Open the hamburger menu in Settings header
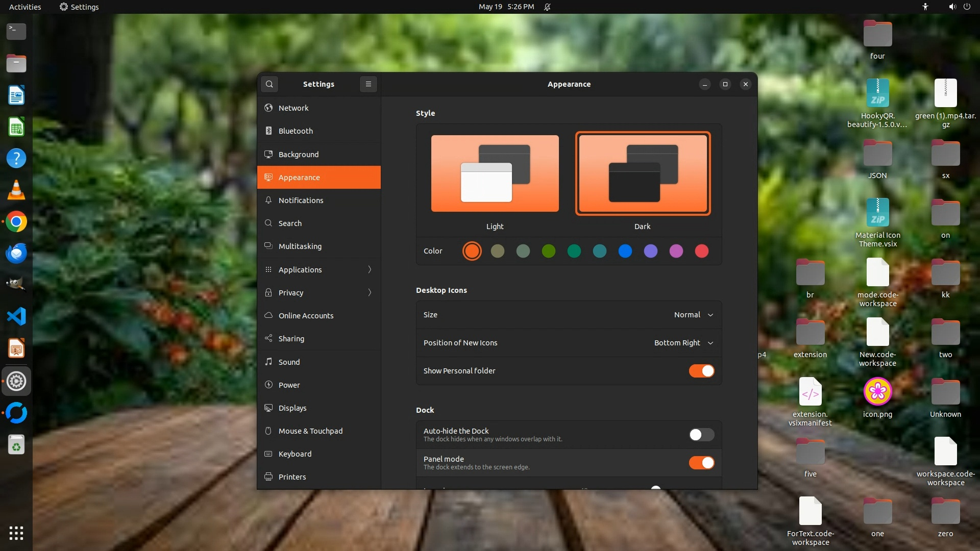The height and width of the screenshot is (551, 980). pos(368,84)
